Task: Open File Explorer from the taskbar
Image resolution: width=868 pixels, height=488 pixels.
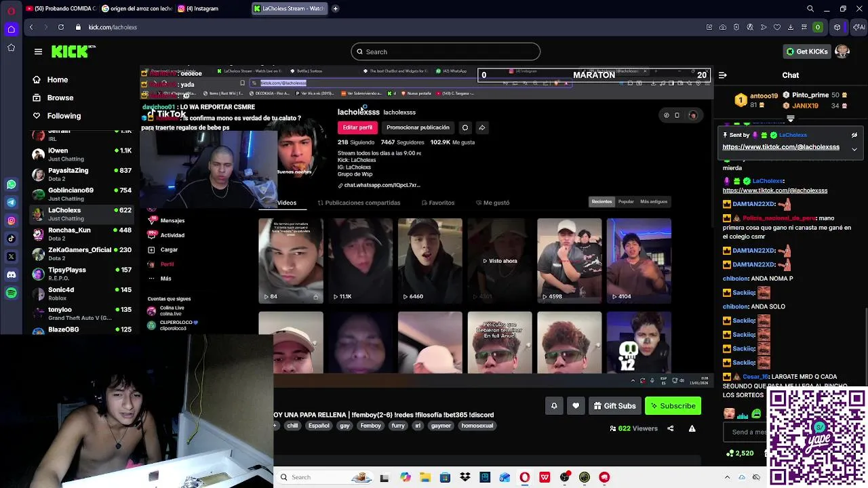Action: pos(425,477)
